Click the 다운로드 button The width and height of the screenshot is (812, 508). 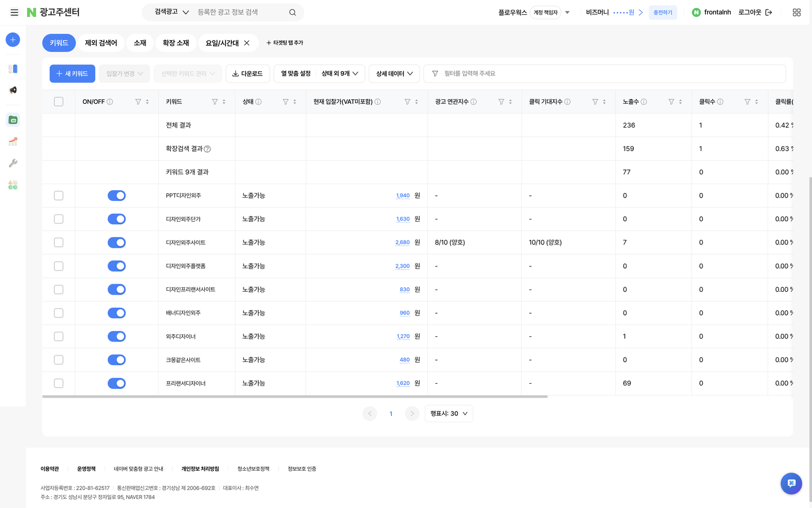pyautogui.click(x=248, y=74)
